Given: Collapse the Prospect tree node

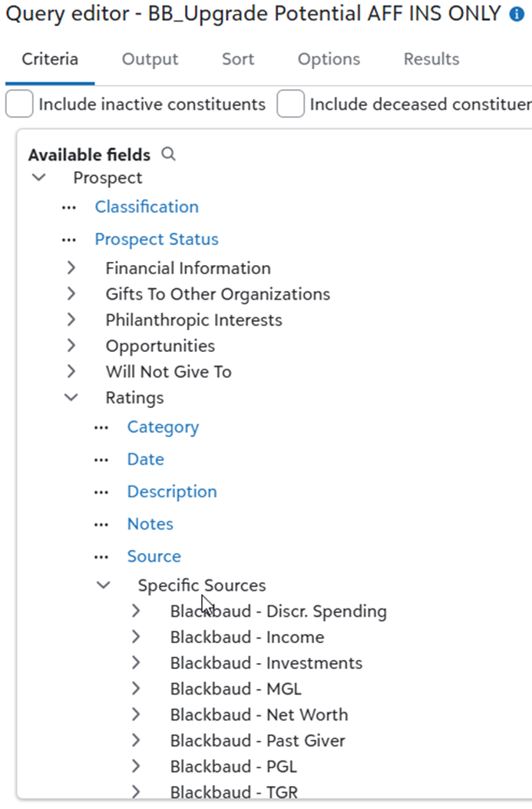Looking at the screenshot, I should click(x=38, y=177).
